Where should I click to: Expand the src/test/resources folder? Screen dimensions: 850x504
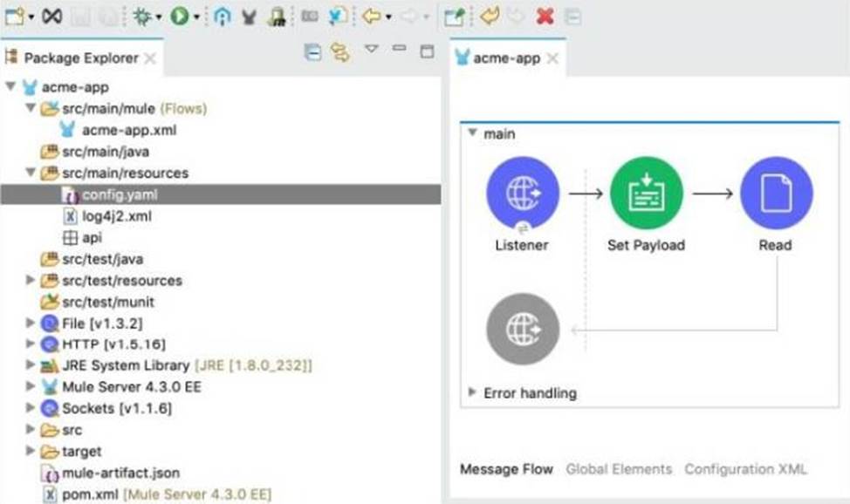[x=31, y=280]
